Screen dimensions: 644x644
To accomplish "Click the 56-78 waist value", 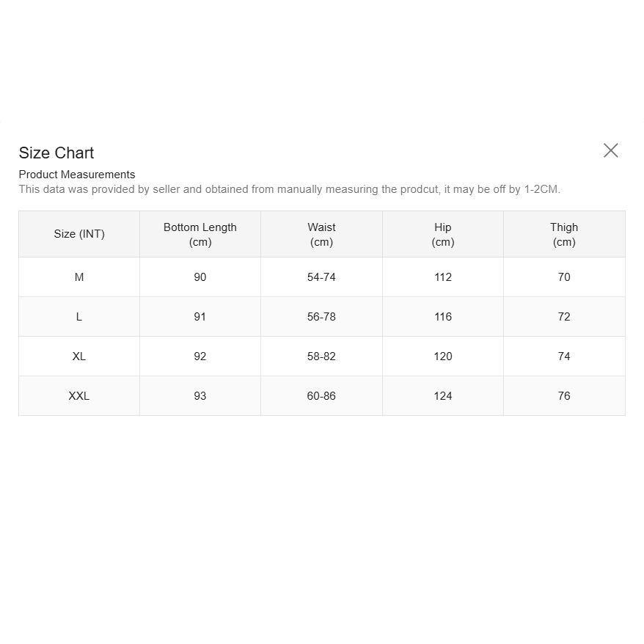I will (x=321, y=317).
